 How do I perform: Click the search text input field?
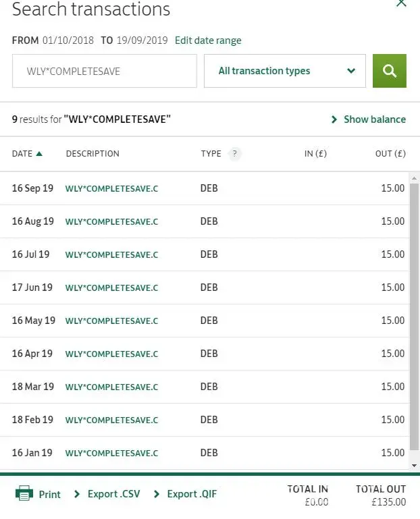point(105,71)
